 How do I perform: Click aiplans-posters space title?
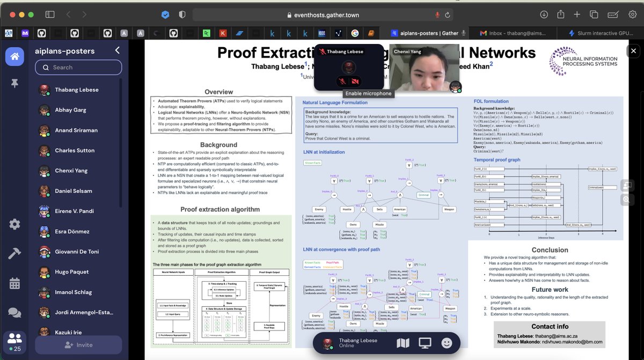tap(65, 51)
